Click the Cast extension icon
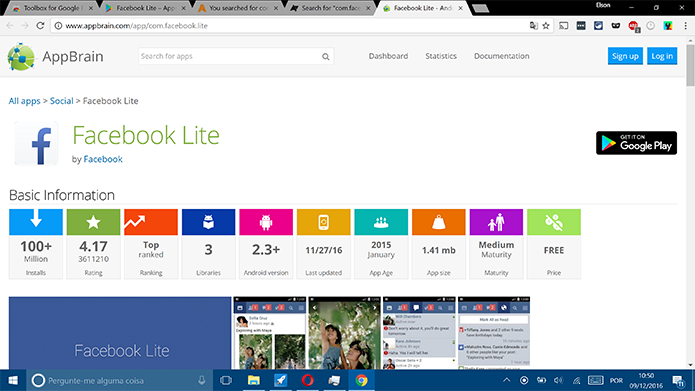 coord(563,26)
